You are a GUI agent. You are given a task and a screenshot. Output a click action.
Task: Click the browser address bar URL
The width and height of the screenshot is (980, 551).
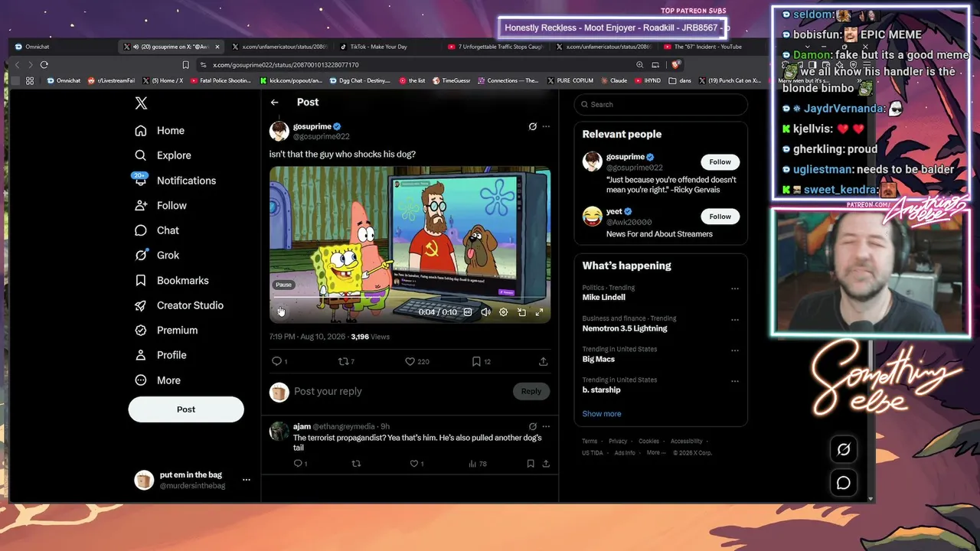[x=286, y=65]
